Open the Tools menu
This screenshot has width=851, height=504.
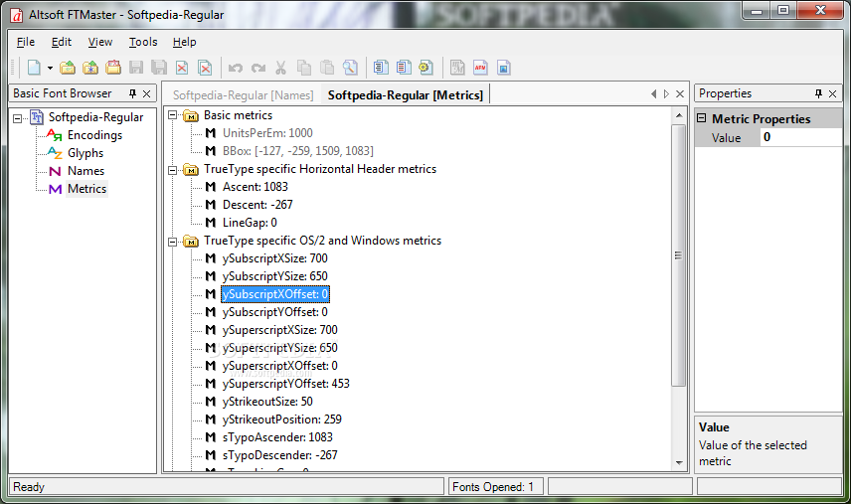[x=143, y=42]
